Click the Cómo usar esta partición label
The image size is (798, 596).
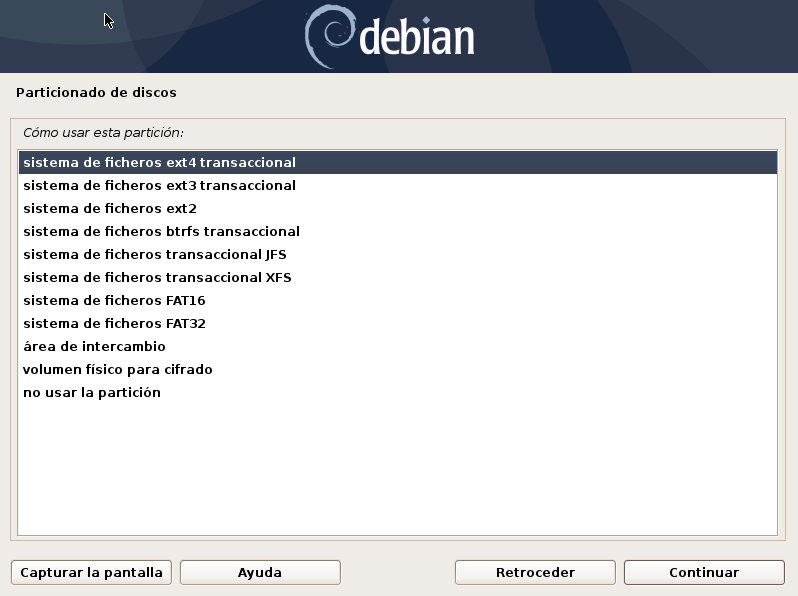103,132
